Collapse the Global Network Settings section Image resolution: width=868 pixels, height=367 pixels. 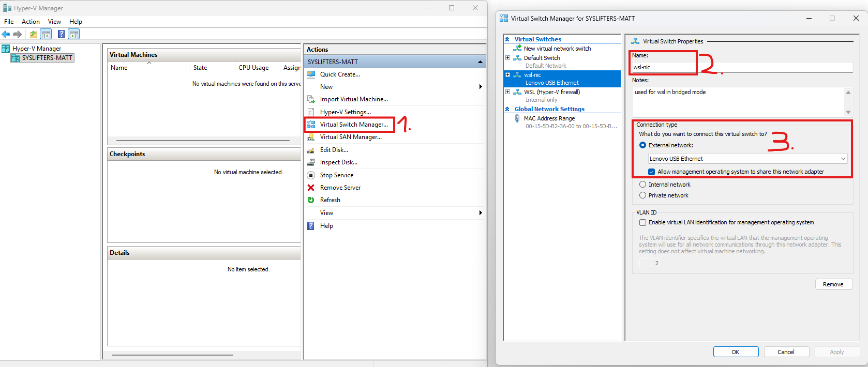[507, 109]
